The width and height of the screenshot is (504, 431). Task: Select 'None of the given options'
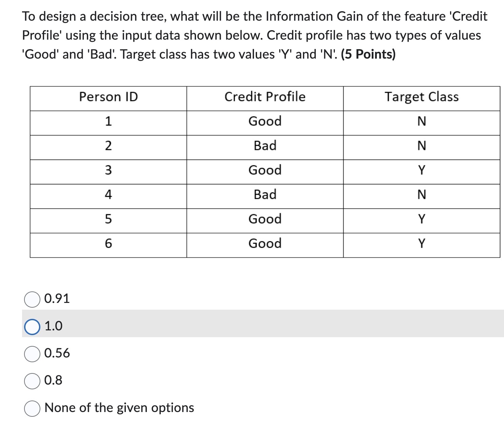[x=32, y=408]
